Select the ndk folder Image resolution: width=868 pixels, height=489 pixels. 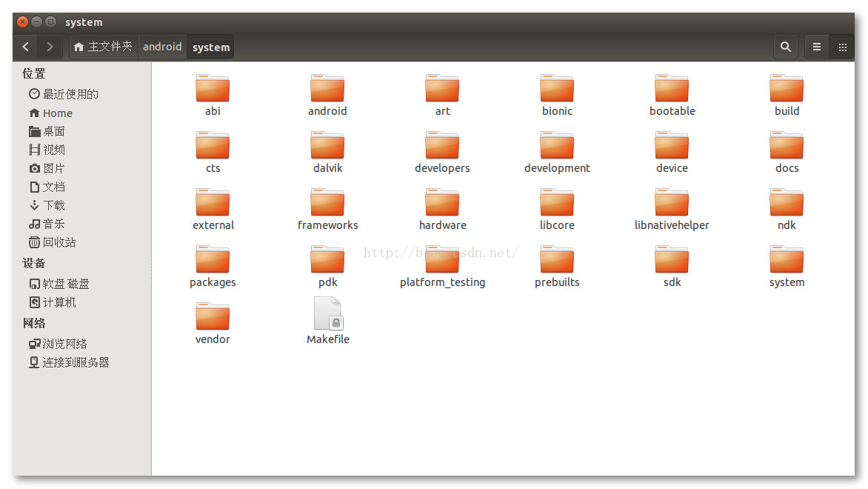(787, 210)
